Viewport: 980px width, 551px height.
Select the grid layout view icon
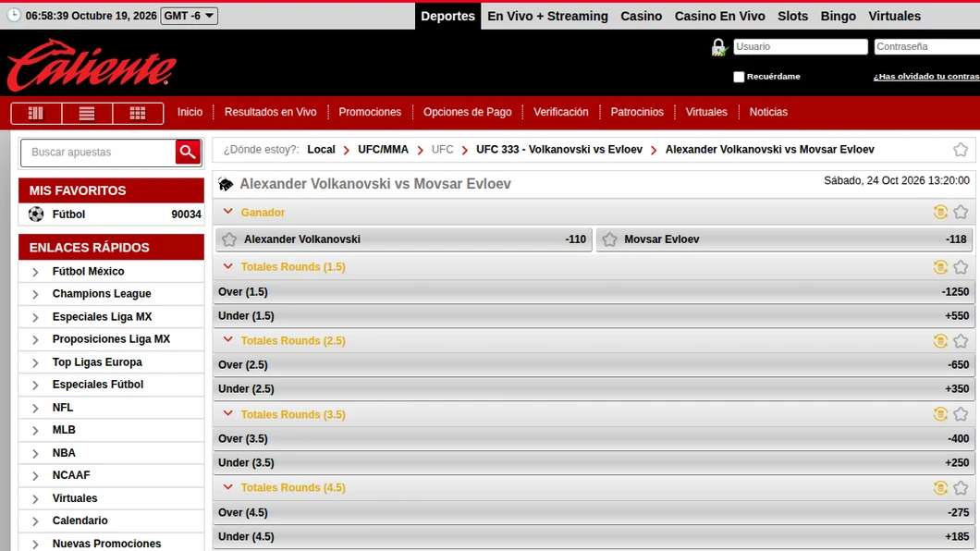138,113
